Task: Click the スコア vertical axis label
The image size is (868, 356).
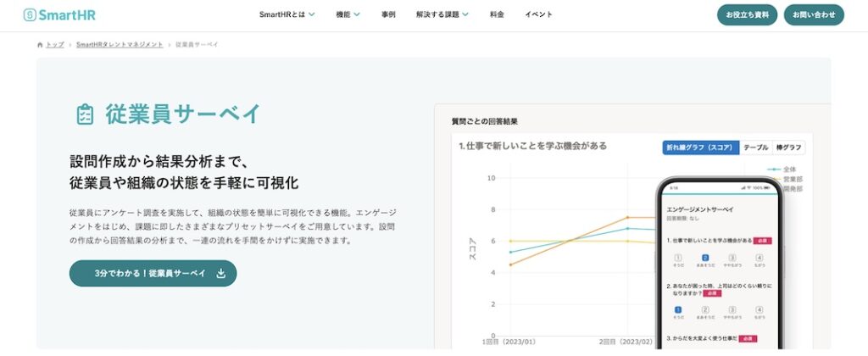Action: pyautogui.click(x=472, y=250)
